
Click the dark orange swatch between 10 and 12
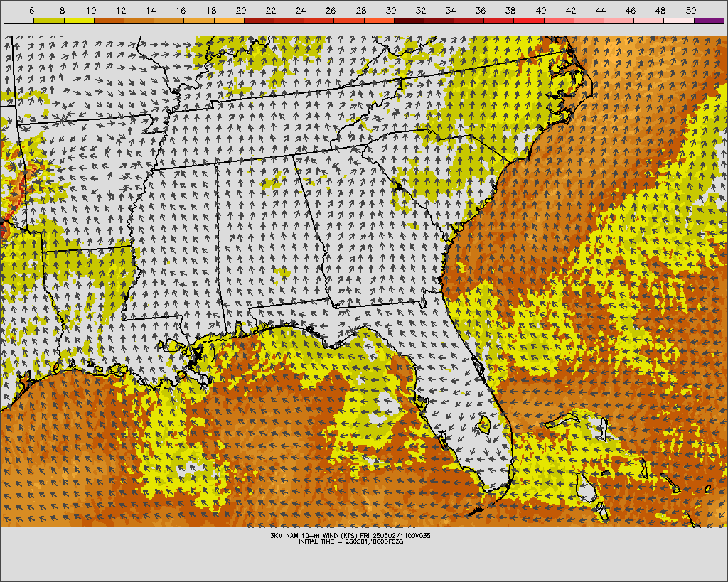coord(109,21)
